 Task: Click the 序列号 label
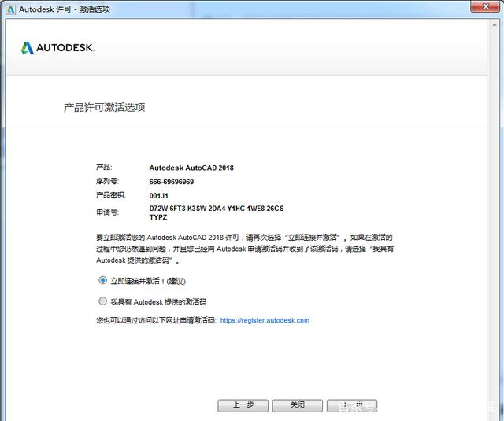(107, 182)
